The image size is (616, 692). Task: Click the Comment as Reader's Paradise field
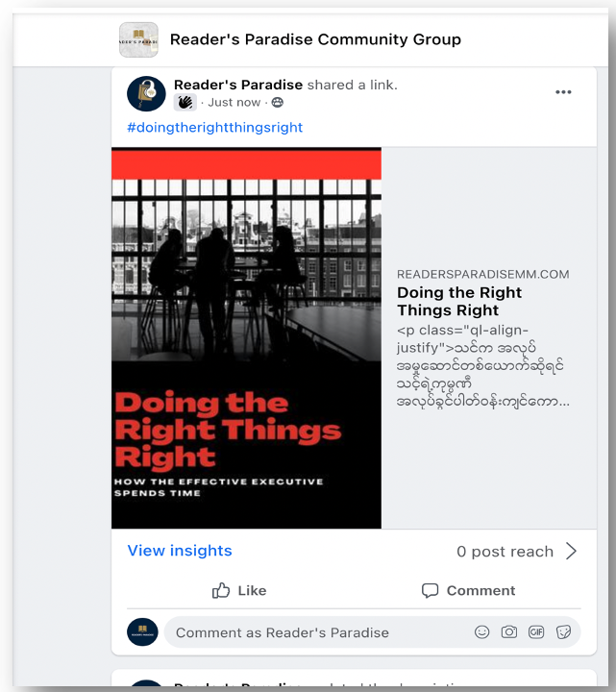tap(317, 632)
